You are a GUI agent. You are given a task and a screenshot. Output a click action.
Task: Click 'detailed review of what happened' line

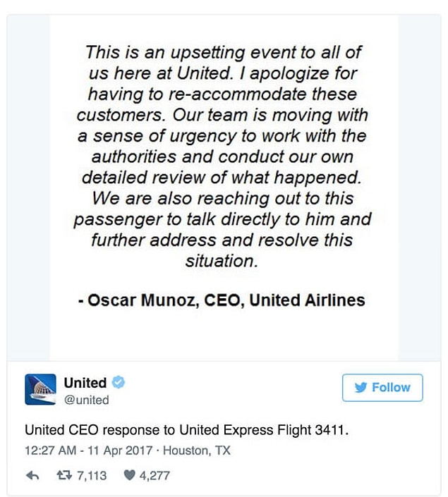tap(222, 178)
